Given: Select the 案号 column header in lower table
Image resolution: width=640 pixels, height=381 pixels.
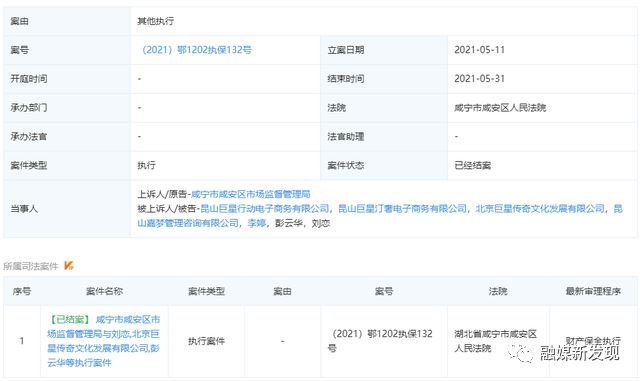Looking at the screenshot, I should tap(384, 291).
